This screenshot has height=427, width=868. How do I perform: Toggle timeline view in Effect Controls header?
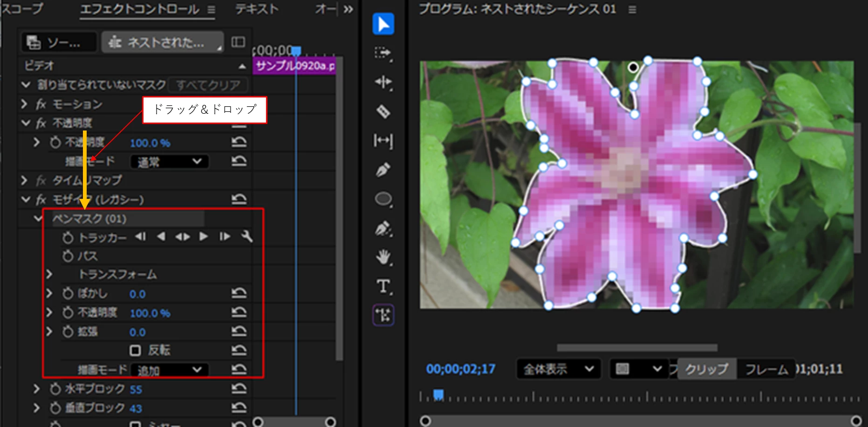[x=238, y=42]
